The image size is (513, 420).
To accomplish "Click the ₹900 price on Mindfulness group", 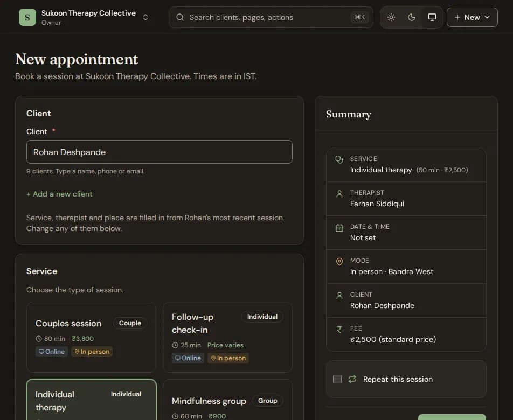I will [217, 416].
